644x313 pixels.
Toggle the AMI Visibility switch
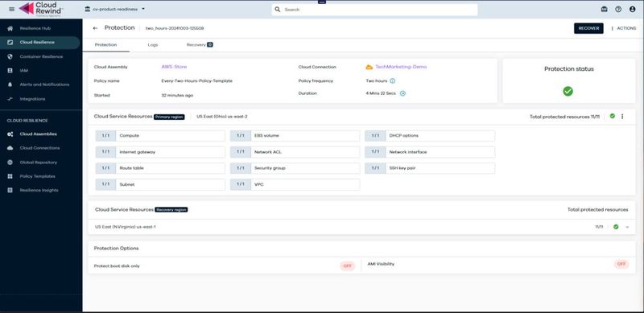point(621,264)
